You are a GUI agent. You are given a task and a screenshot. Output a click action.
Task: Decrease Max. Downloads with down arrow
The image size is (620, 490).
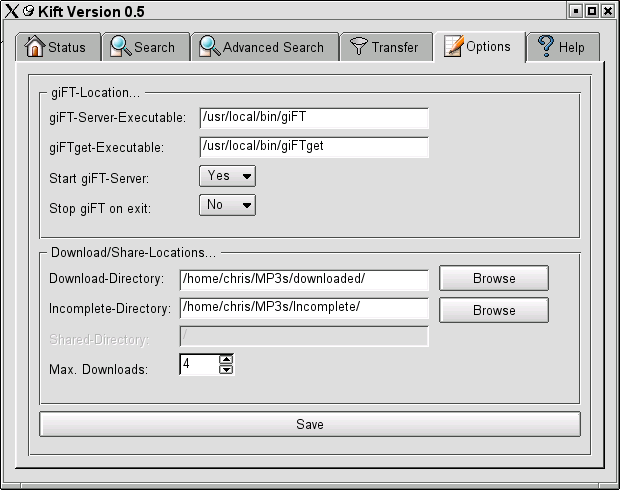click(226, 370)
